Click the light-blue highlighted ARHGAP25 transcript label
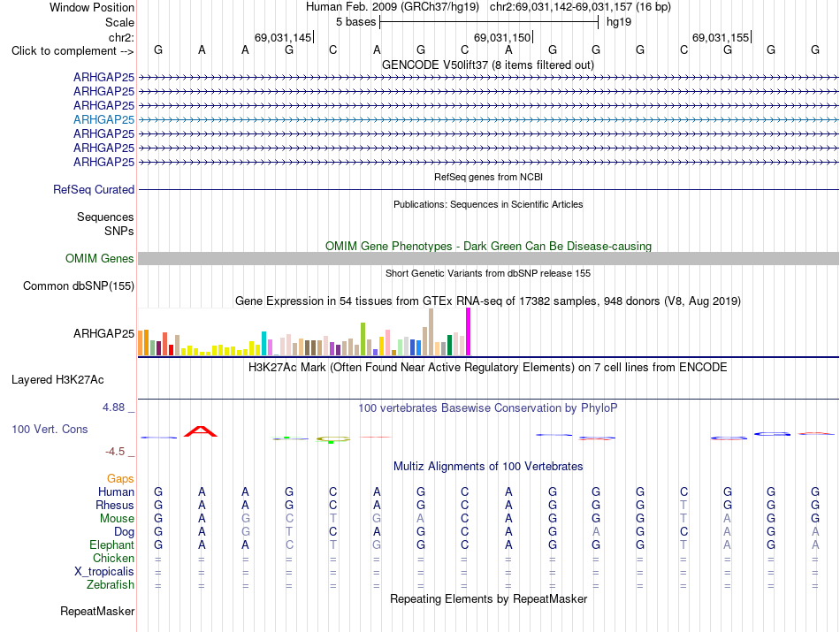The image size is (840, 632). (103, 119)
